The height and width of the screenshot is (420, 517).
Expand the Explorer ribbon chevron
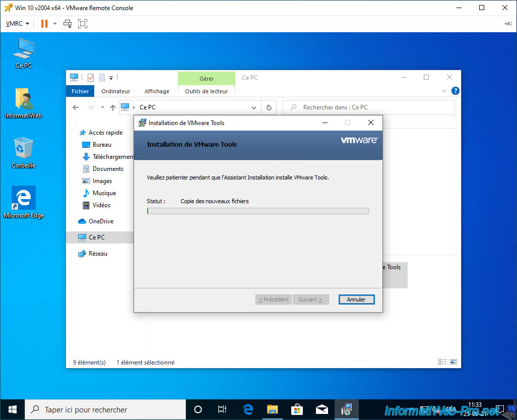tap(444, 91)
